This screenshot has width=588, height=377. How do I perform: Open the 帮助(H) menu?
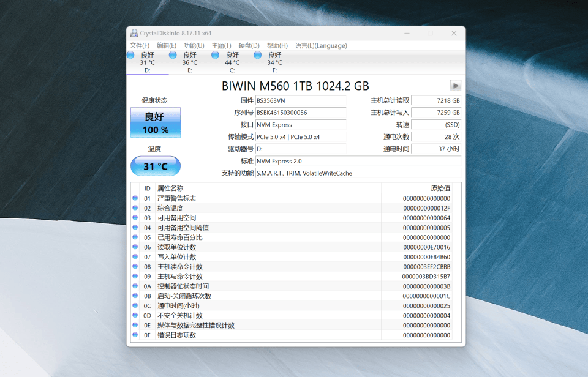pyautogui.click(x=277, y=45)
